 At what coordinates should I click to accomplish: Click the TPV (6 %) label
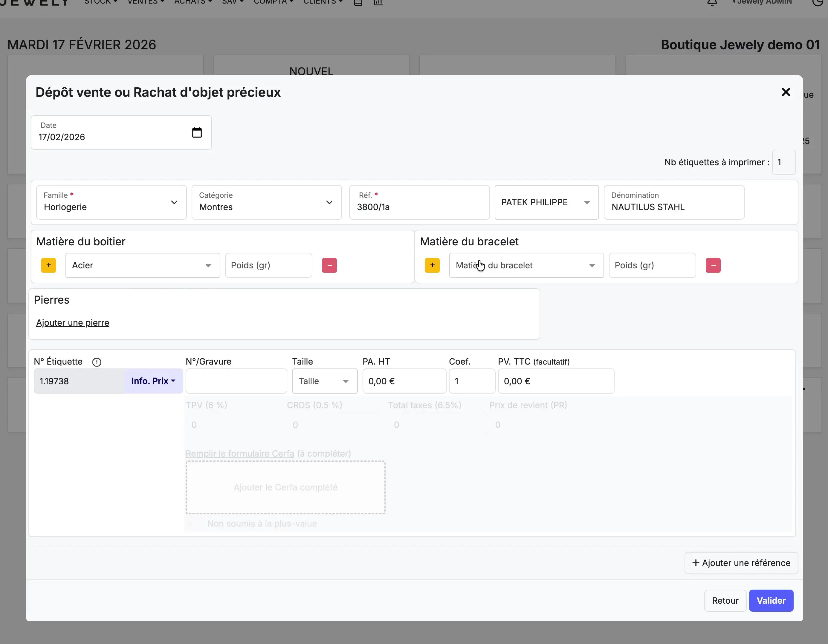click(x=206, y=405)
